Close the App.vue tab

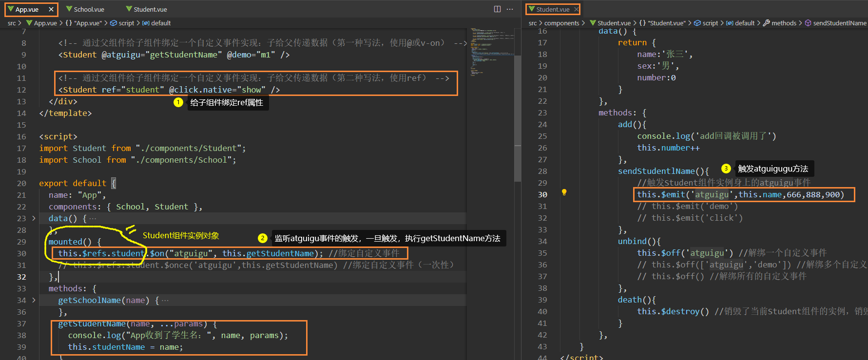pyautogui.click(x=51, y=9)
